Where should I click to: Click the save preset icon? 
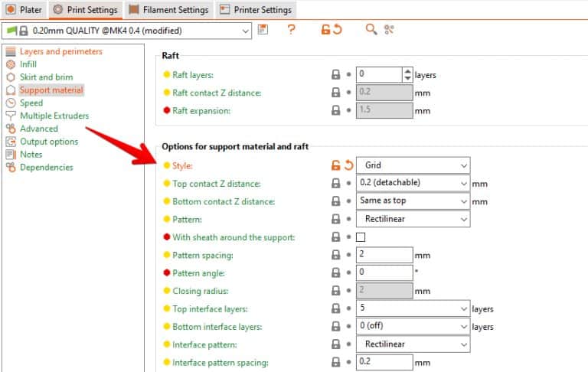point(263,30)
